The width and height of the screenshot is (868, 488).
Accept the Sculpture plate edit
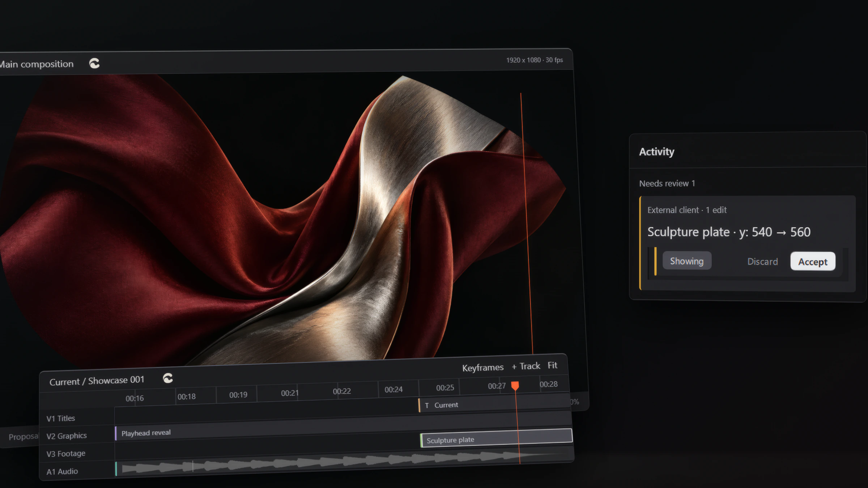(x=813, y=261)
